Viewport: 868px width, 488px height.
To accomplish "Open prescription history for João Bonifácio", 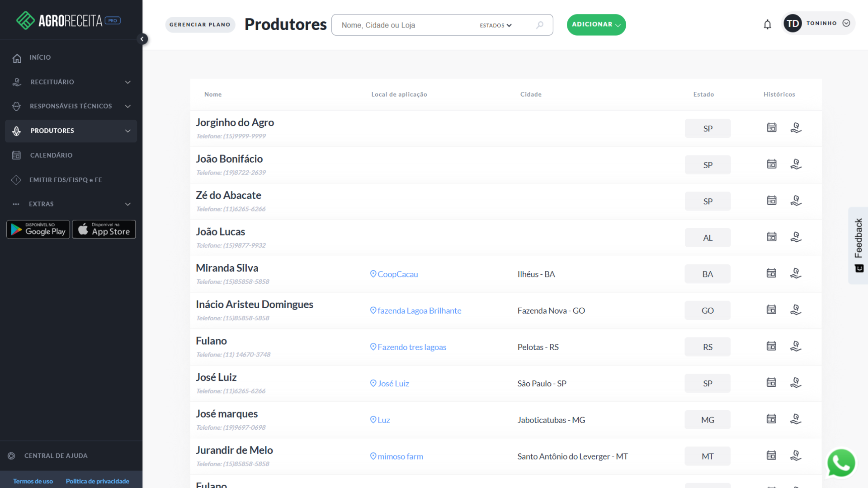I will [x=796, y=164].
